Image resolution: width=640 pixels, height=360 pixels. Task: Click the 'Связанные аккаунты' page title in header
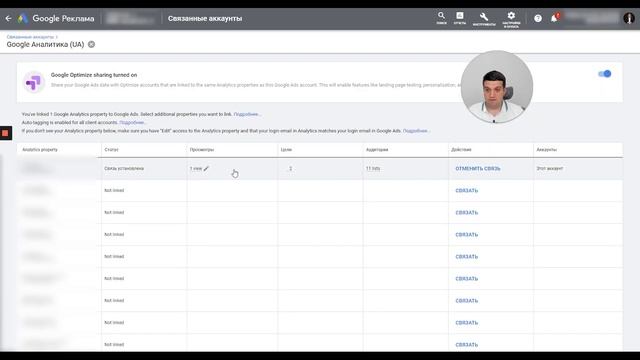(205, 18)
